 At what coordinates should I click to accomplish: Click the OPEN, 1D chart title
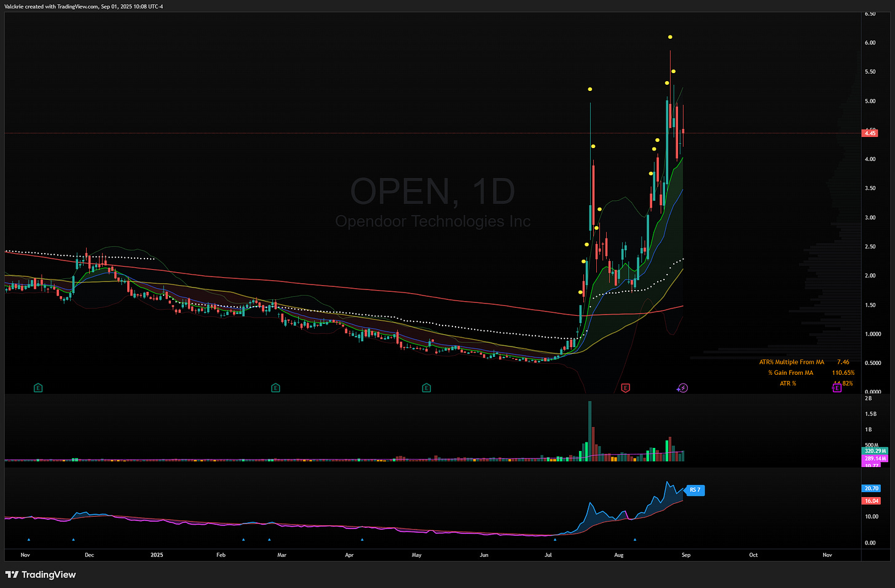[x=433, y=191]
